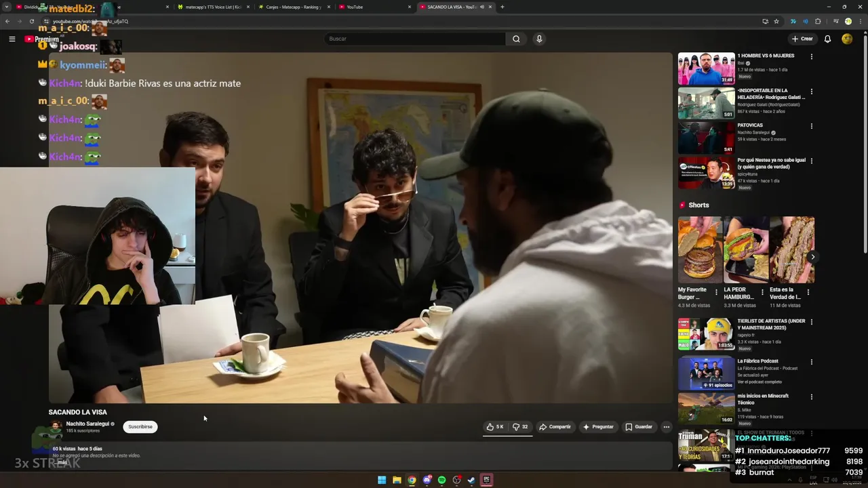Image resolution: width=868 pixels, height=488 pixels.
Task: Open the Truman 40 curiosidades thumbnail
Action: [x=705, y=445]
